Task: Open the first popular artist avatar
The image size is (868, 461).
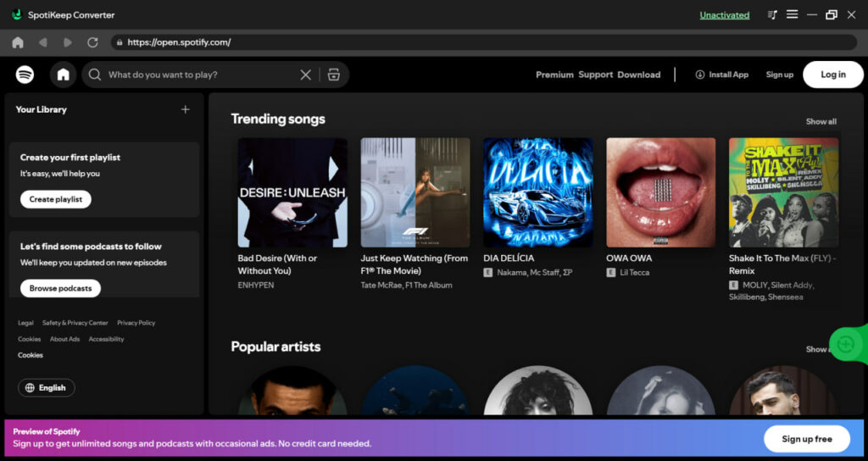Action: (x=292, y=391)
